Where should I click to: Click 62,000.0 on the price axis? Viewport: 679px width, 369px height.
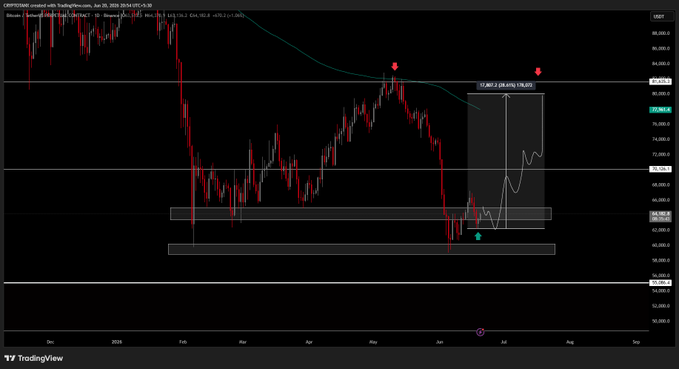click(661, 230)
